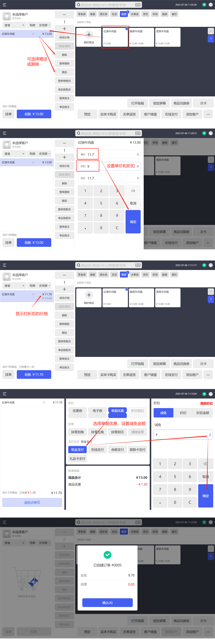215x644 pixels.
Task: Open 号牌 无号牌 dropdown in 11:20:13 screen
Action: [x=39, y=154]
